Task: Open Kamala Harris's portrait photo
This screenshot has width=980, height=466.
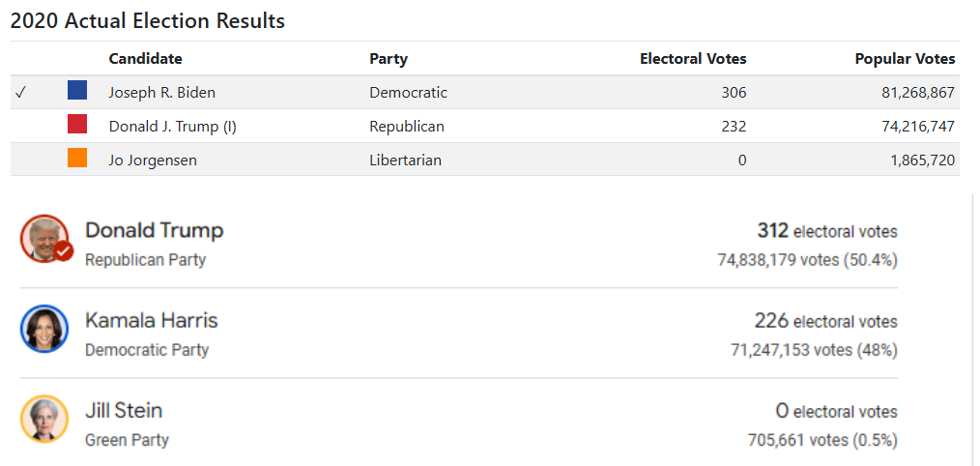Action: coord(44,329)
